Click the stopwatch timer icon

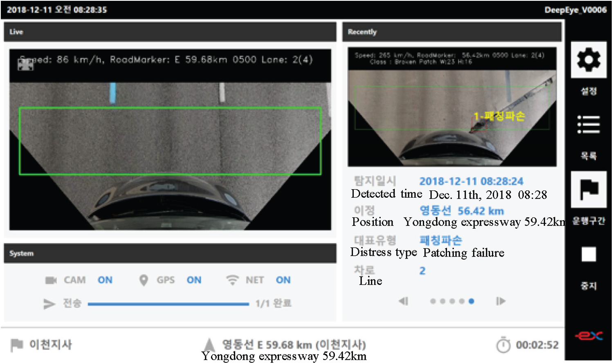503,345
